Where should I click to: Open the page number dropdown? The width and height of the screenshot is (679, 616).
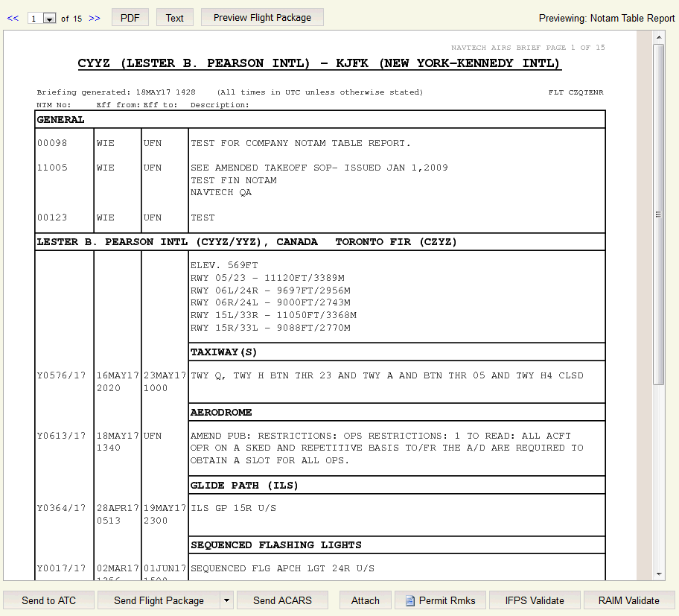coord(49,19)
